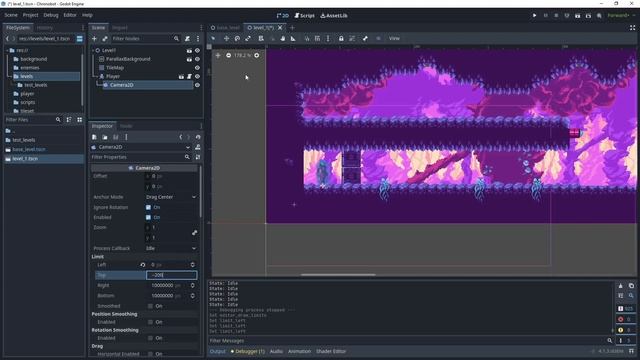
Task: Select the Ruler Mode tool
Action: [293, 38]
